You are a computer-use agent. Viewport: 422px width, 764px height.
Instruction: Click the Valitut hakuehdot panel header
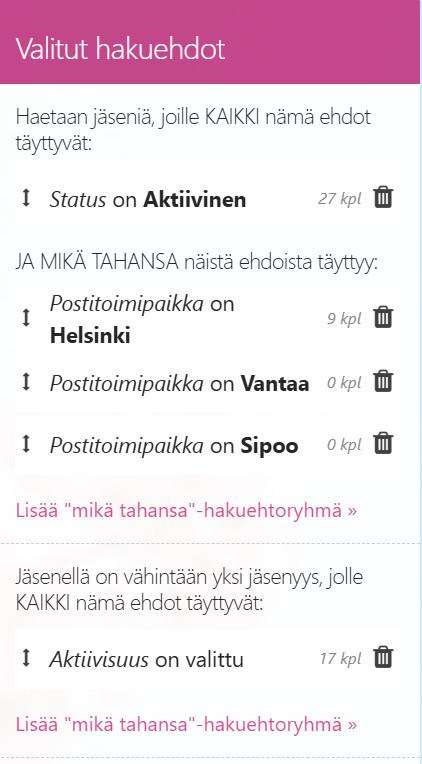coord(210,42)
